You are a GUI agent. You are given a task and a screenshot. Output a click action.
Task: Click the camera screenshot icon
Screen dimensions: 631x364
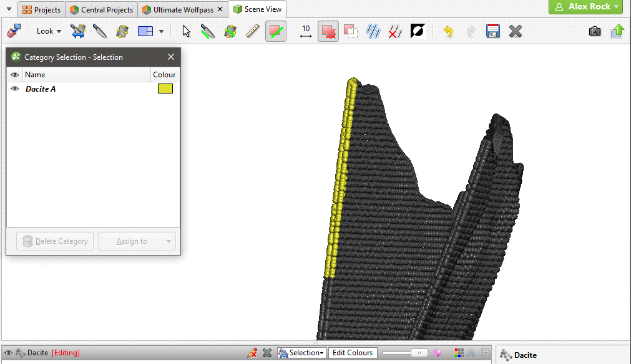point(595,31)
